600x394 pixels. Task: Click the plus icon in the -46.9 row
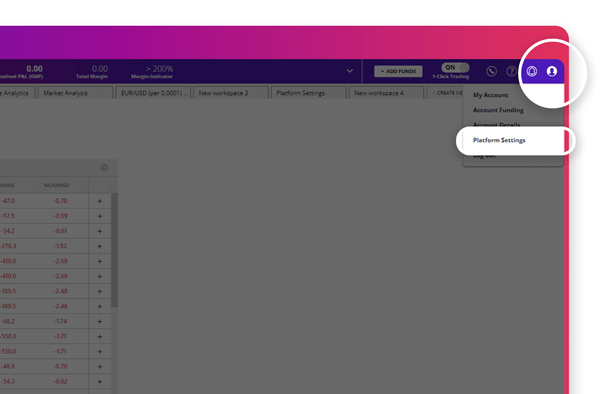point(99,366)
